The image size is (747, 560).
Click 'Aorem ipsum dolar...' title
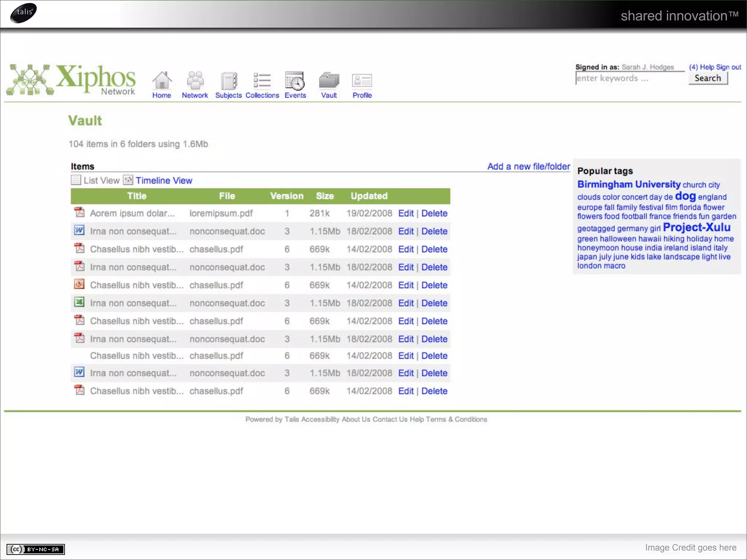(x=132, y=213)
